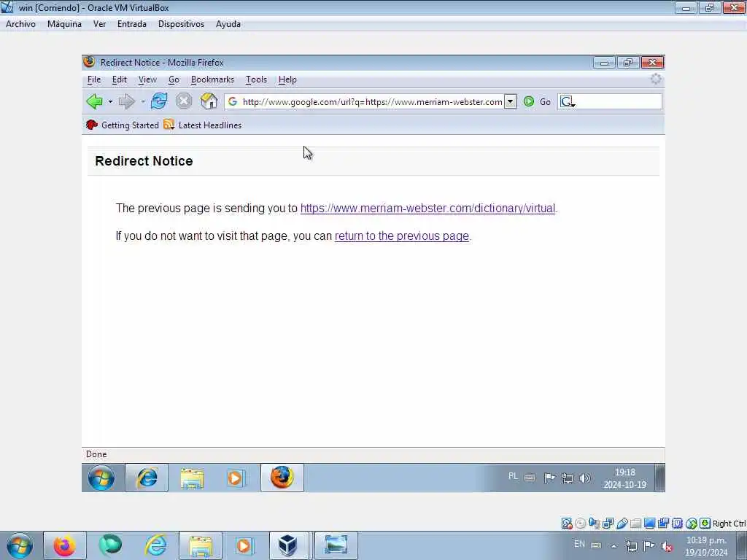The height and width of the screenshot is (560, 747).
Task: Click the Firefox throbber activity icon
Action: pos(656,79)
